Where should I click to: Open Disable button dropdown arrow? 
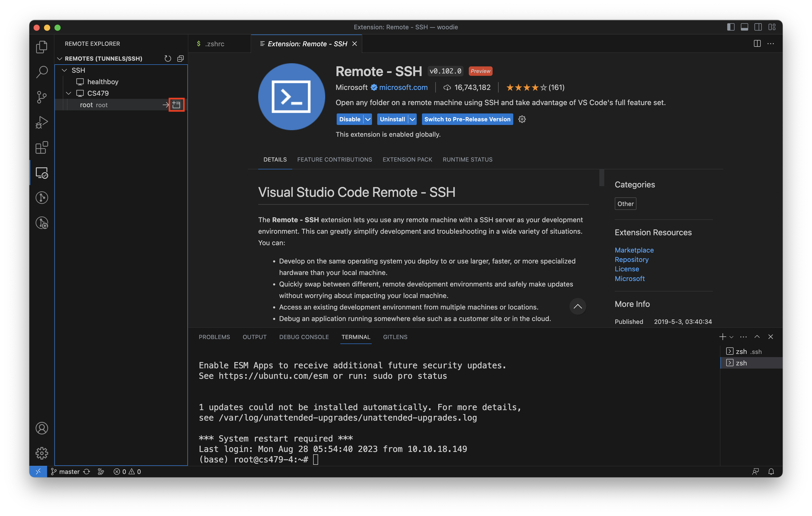tap(368, 119)
